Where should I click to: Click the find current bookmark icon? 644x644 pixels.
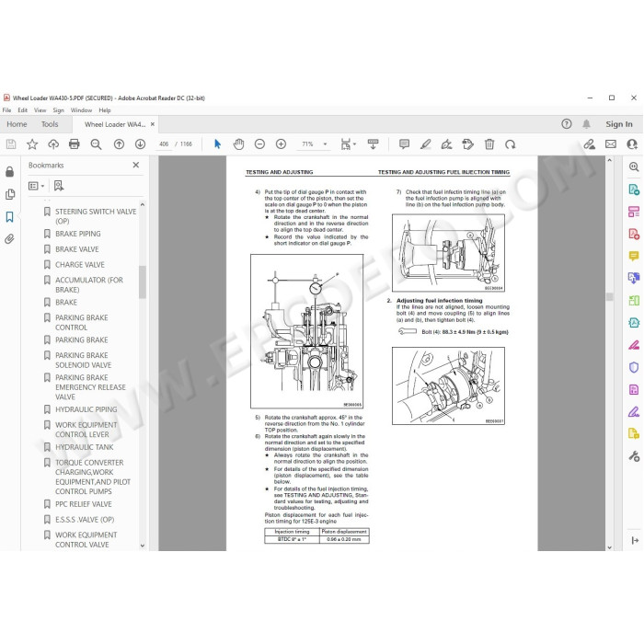[59, 186]
